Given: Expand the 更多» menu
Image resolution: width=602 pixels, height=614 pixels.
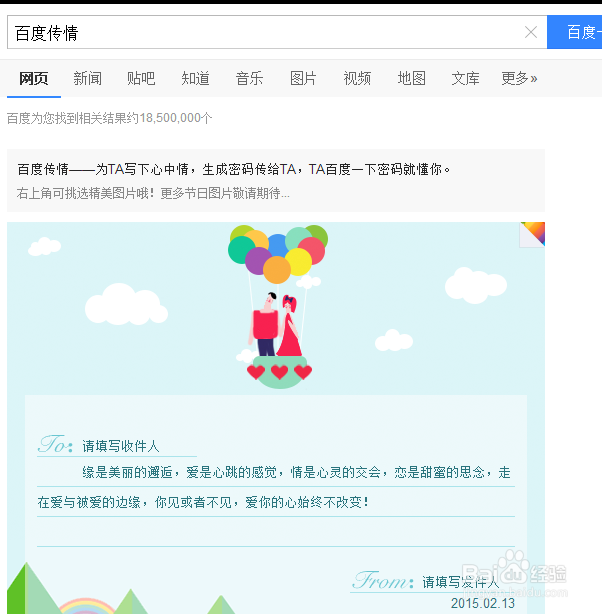Looking at the screenshot, I should (x=519, y=78).
